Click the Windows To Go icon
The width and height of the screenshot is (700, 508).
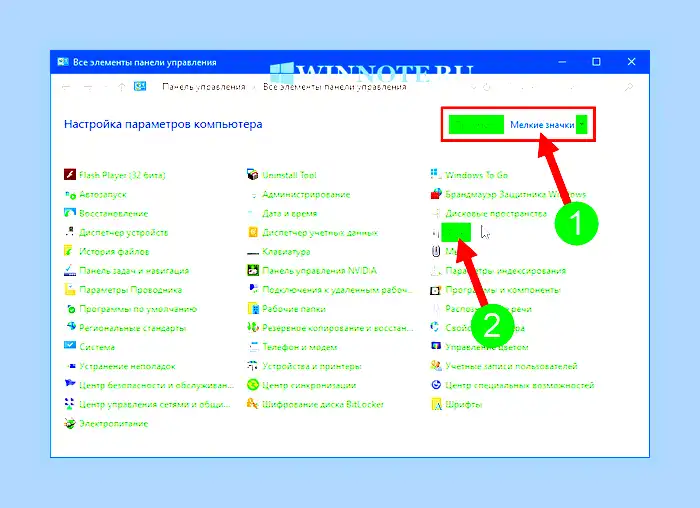(436, 175)
